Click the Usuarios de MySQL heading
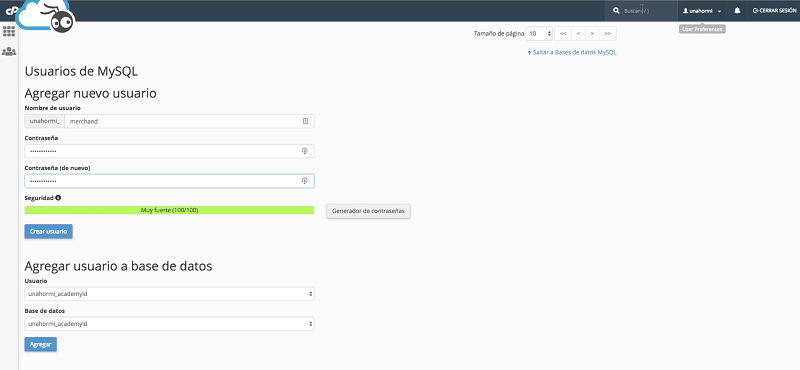800x370 pixels. (x=81, y=71)
